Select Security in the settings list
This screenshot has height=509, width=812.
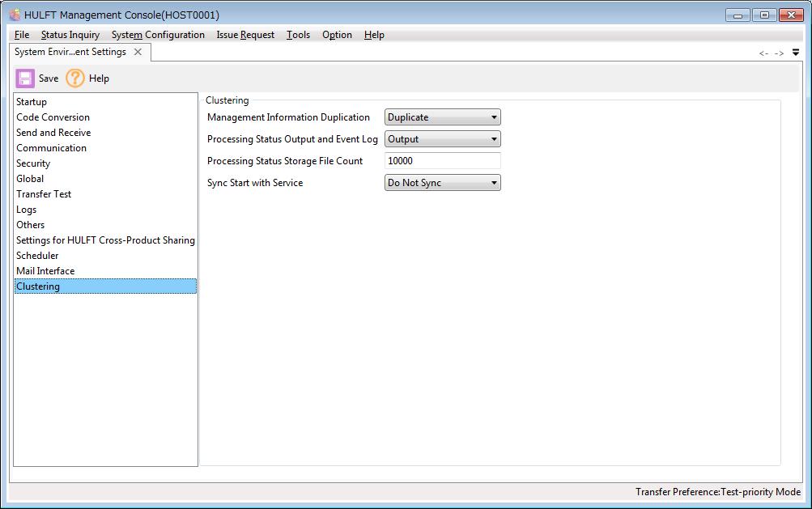pos(105,163)
